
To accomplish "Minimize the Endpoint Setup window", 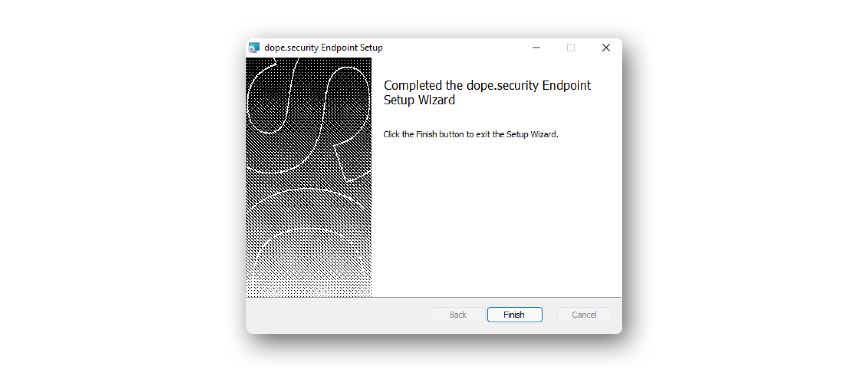I will [536, 48].
